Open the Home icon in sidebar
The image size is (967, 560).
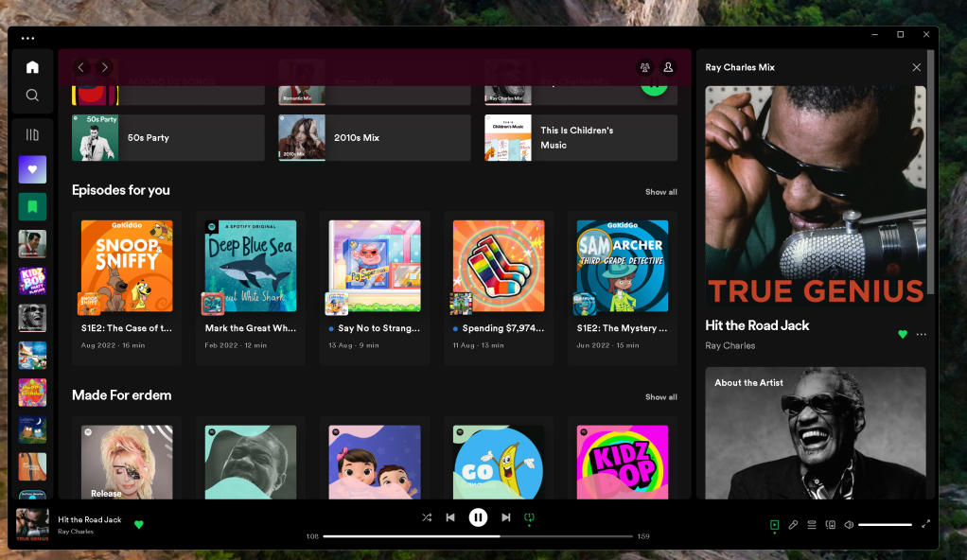click(x=32, y=67)
